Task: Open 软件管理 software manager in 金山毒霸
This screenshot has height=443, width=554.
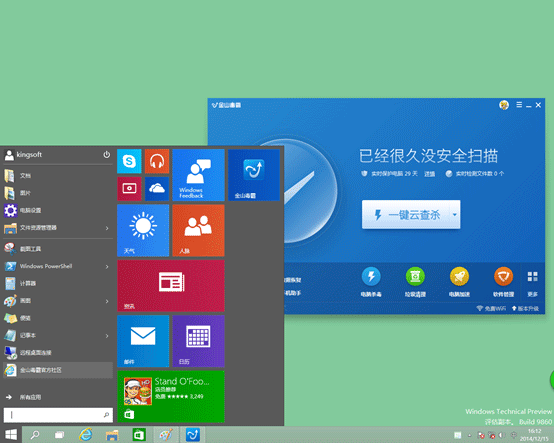Action: click(x=503, y=282)
